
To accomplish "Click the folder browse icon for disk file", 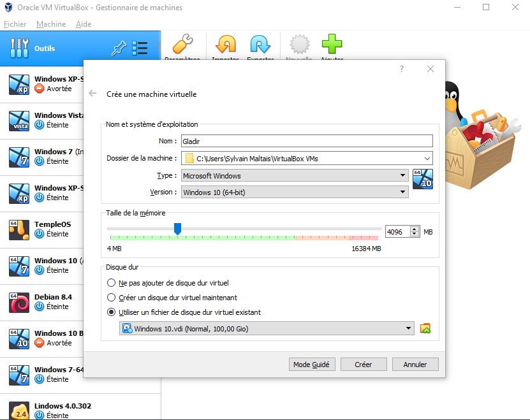I will click(425, 328).
